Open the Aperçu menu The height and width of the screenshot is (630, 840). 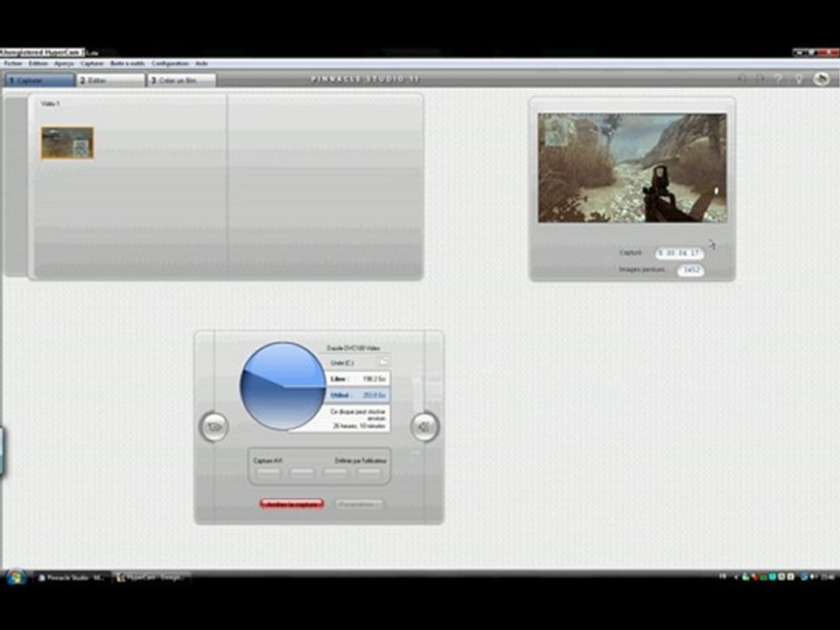pos(64,64)
